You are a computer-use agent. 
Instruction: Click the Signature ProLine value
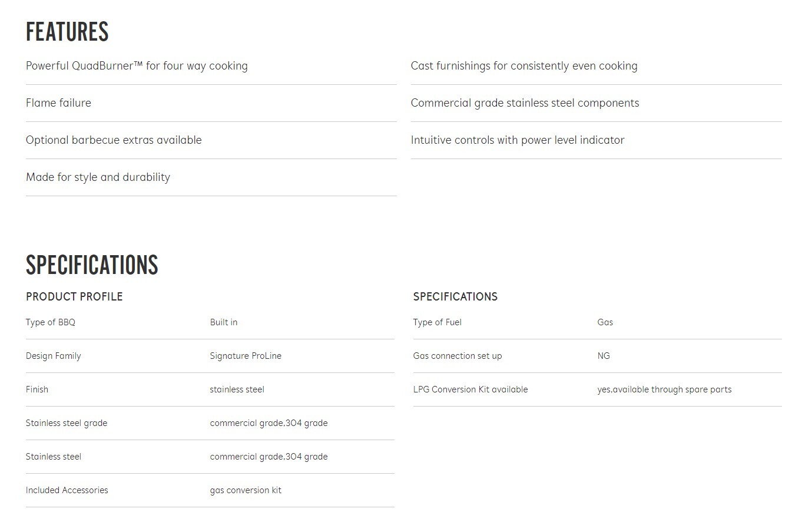tap(246, 356)
